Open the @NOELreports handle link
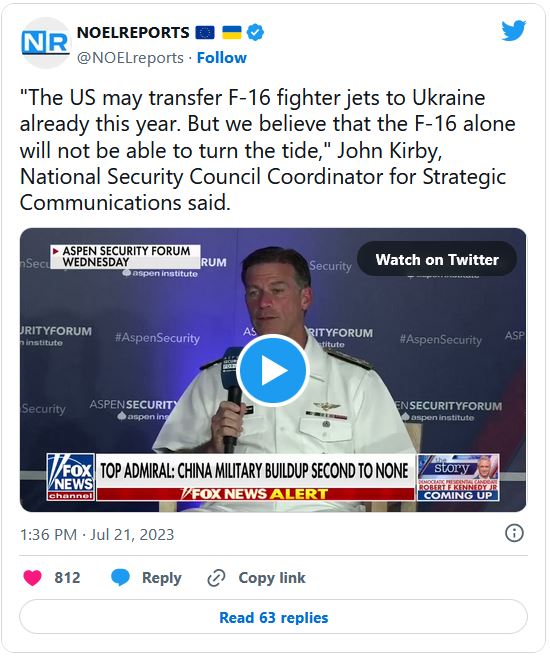550x659 pixels. pos(130,58)
